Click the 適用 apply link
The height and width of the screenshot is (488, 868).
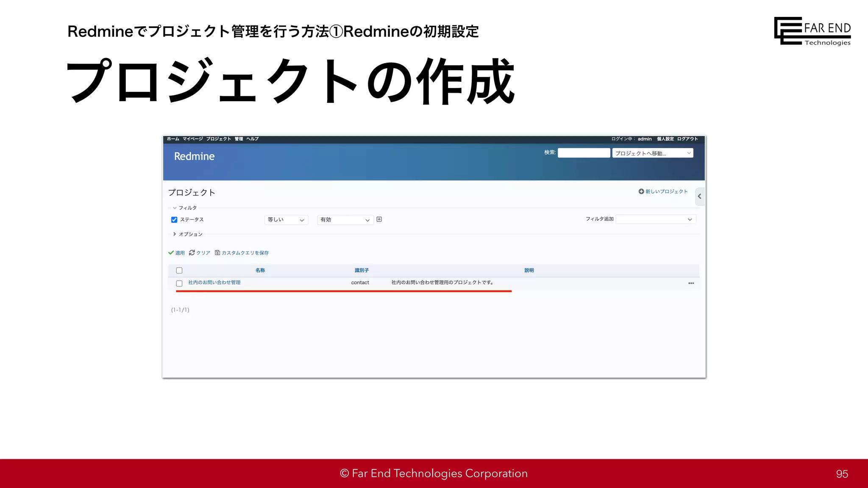pyautogui.click(x=180, y=253)
